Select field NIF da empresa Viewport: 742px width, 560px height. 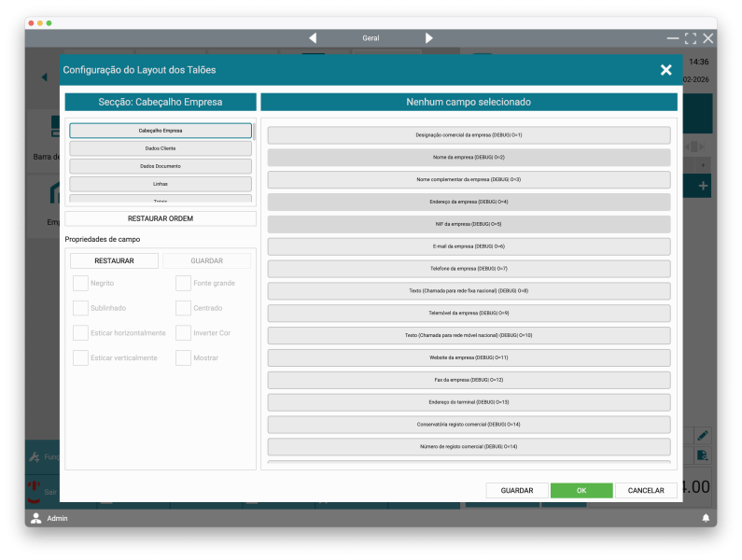pyautogui.click(x=469, y=224)
